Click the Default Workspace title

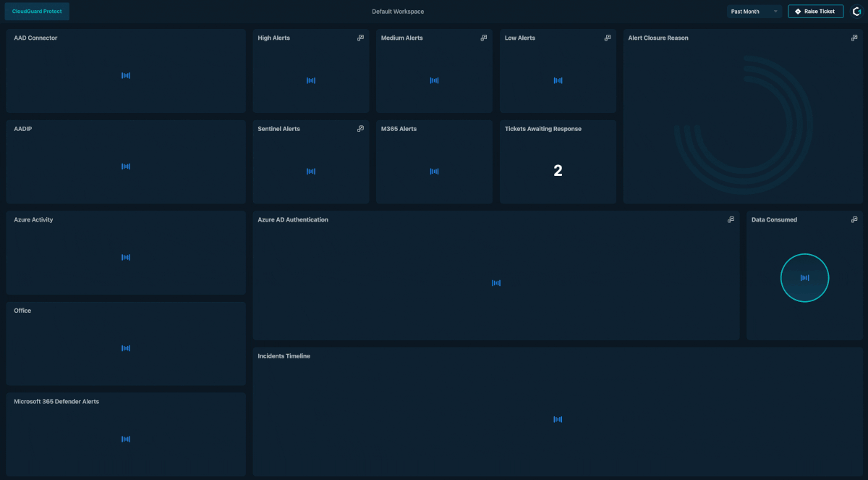pyautogui.click(x=398, y=12)
